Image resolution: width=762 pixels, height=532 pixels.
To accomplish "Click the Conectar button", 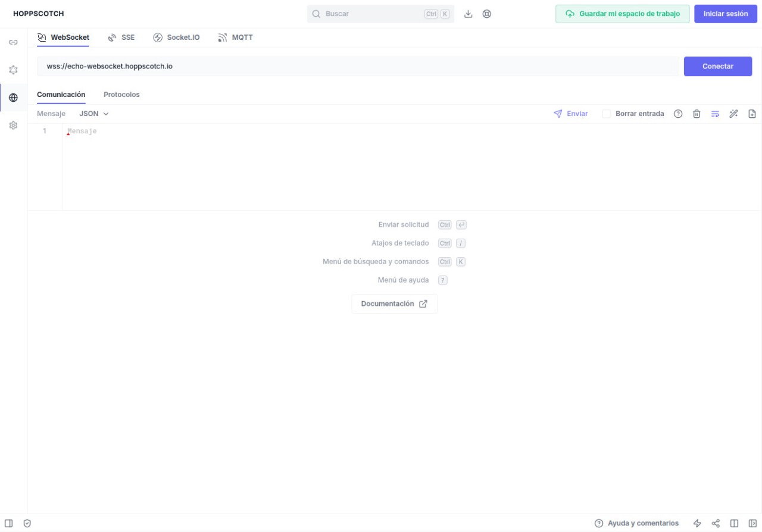I will coord(717,66).
